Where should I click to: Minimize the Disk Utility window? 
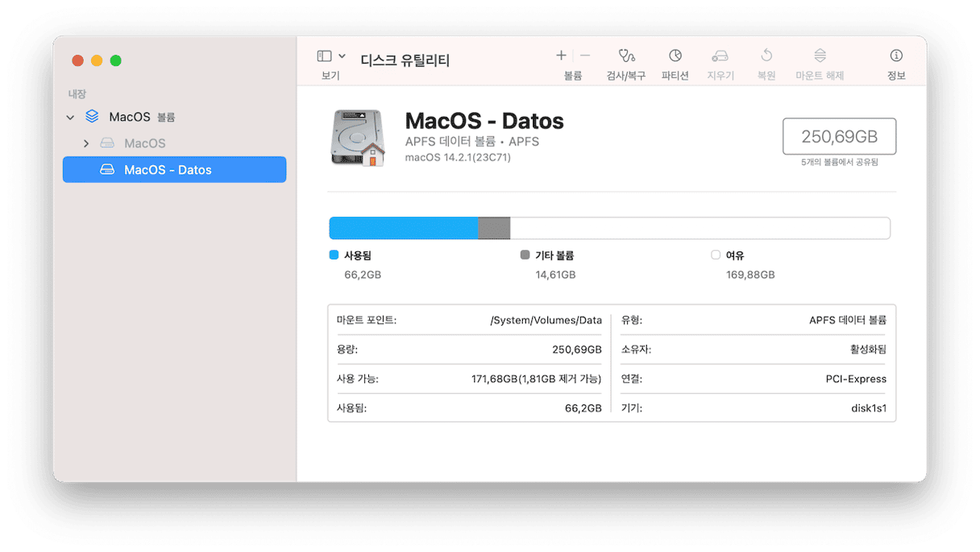coord(97,60)
